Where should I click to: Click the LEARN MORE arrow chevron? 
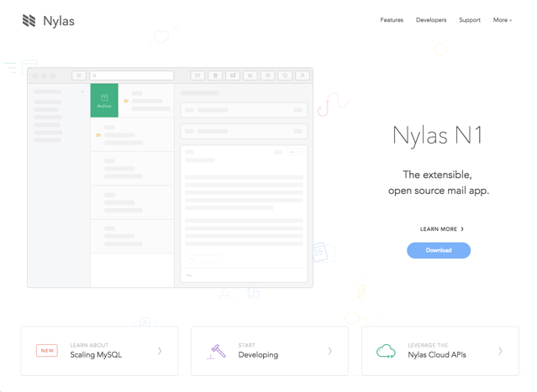click(462, 229)
